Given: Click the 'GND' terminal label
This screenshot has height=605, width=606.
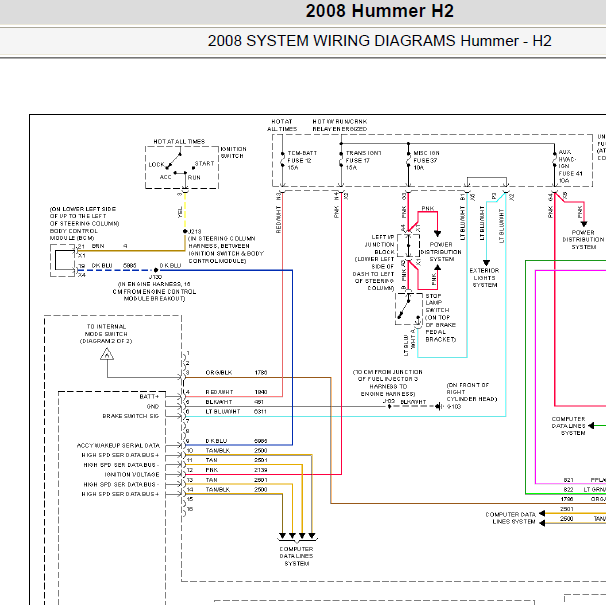Looking at the screenshot, I should tap(153, 407).
